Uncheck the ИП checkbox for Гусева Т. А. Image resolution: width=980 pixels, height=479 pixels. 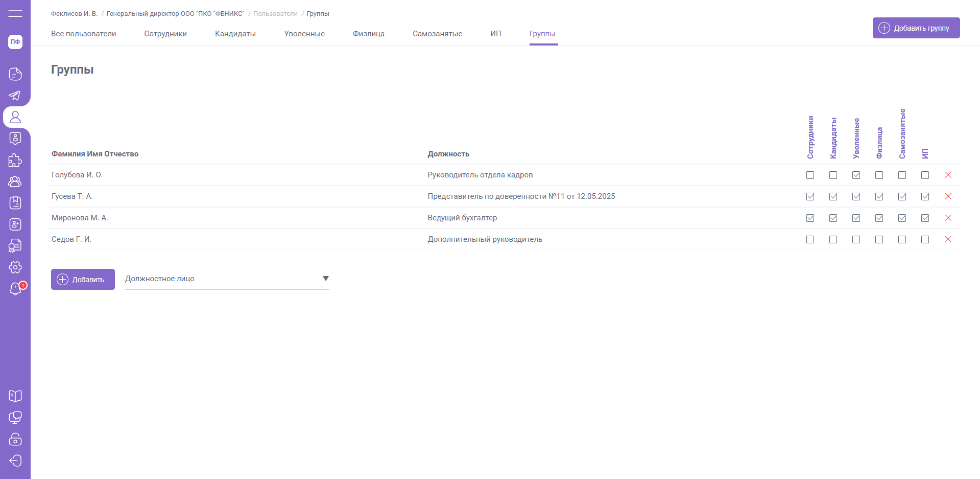coord(925,196)
